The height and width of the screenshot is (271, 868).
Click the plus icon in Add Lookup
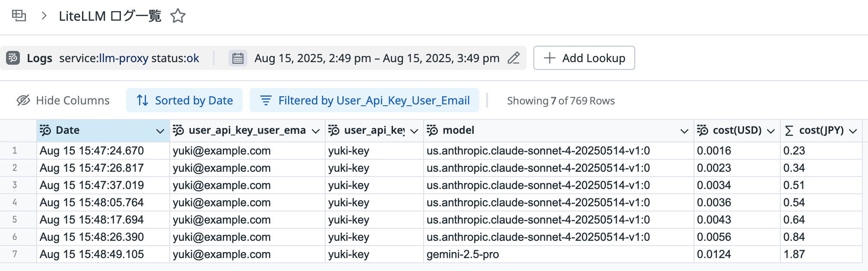(550, 58)
